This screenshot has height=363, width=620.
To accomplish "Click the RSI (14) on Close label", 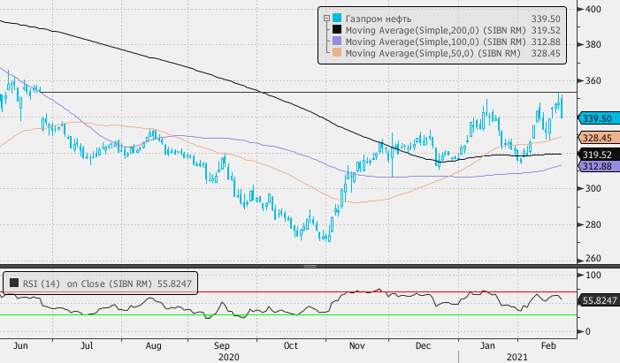I will 87,284.
